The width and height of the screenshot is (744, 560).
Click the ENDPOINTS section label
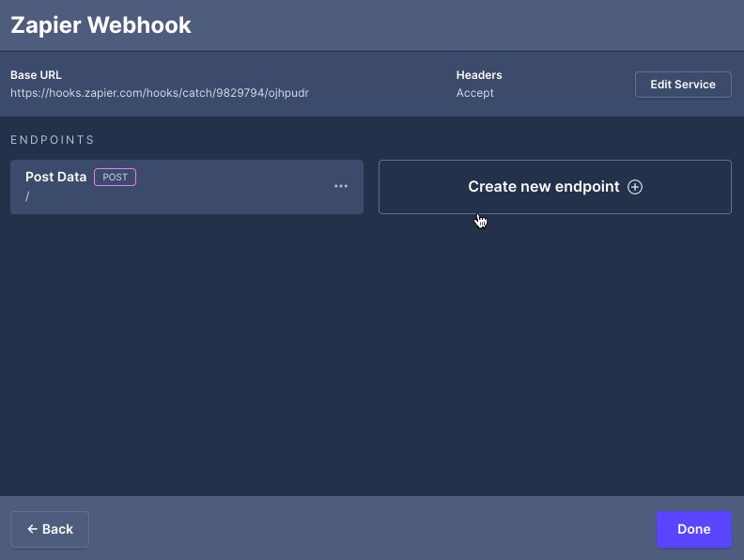coord(53,139)
